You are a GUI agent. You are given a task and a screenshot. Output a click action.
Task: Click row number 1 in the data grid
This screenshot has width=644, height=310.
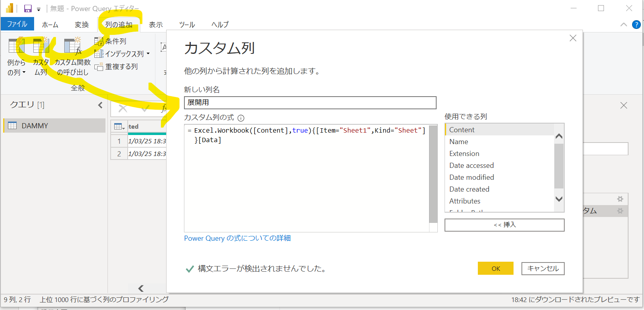[x=119, y=141]
